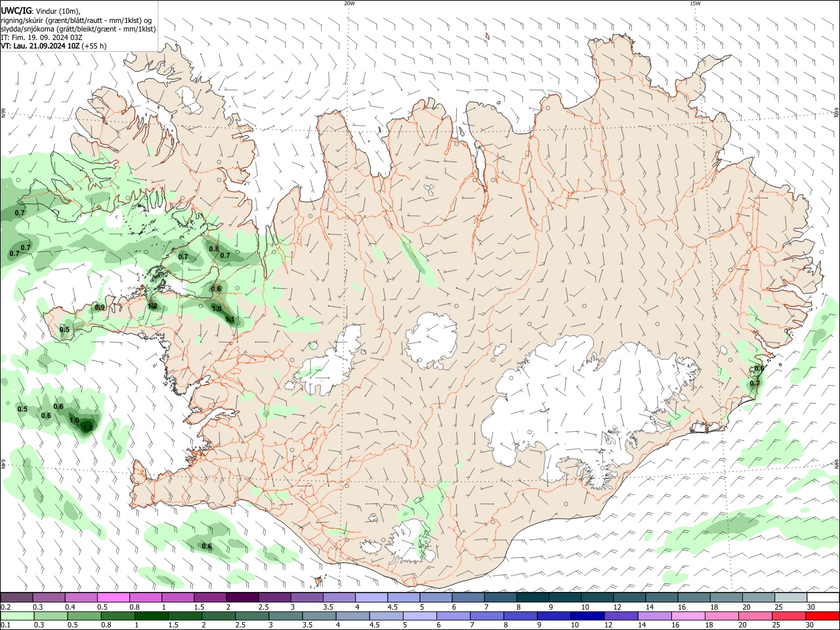Click the lower-row green swatch between 0.5 and 0.8

(84, 616)
